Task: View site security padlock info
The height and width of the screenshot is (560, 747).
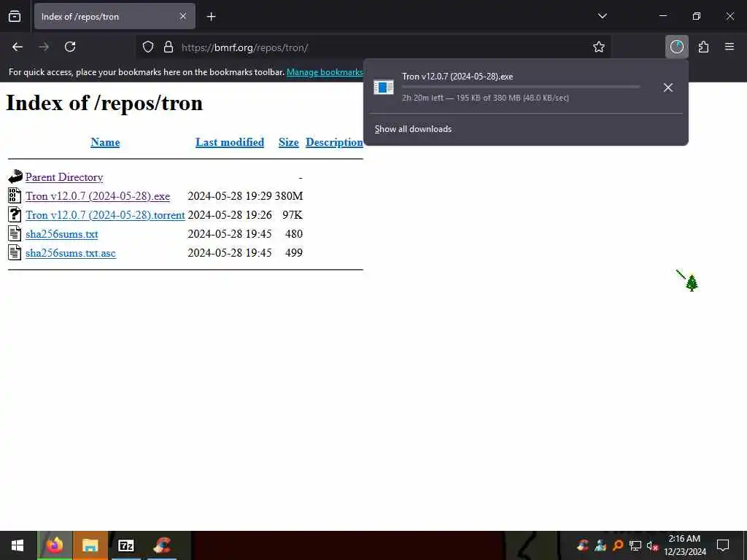Action: coord(169,47)
